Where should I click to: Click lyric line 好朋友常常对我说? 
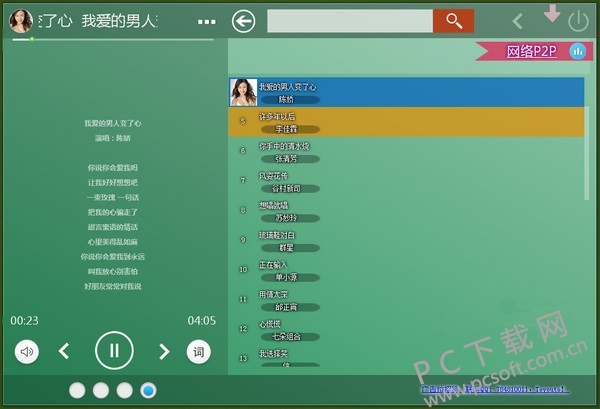click(113, 286)
